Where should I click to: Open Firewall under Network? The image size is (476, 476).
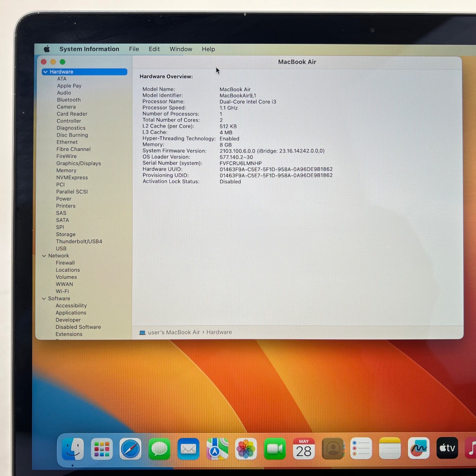click(x=65, y=263)
